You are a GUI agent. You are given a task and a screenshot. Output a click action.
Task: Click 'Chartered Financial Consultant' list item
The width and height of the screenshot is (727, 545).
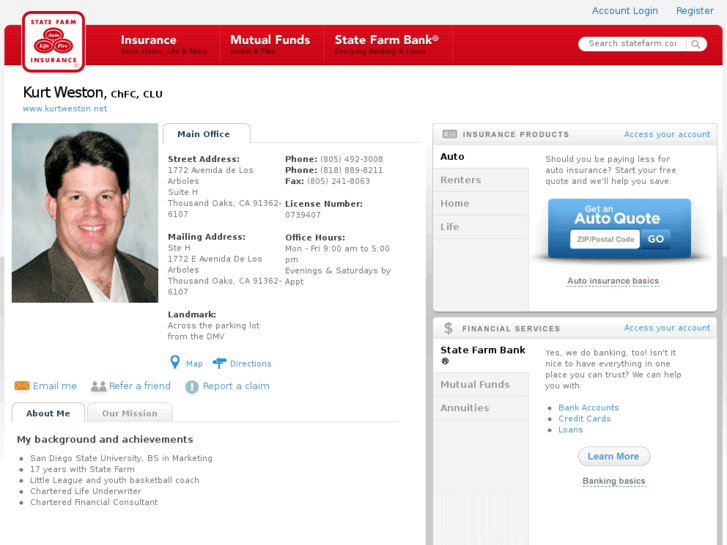(94, 502)
